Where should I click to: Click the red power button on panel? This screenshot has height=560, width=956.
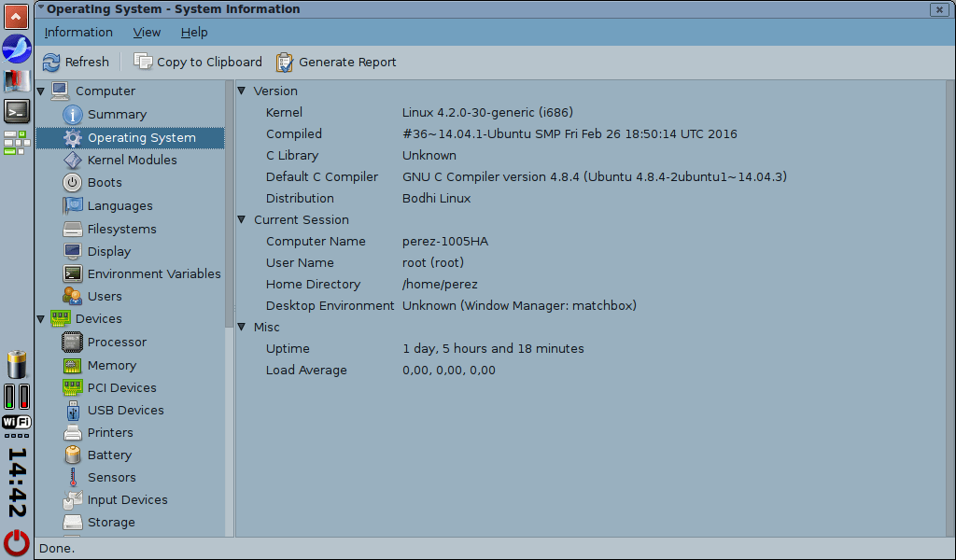17,542
